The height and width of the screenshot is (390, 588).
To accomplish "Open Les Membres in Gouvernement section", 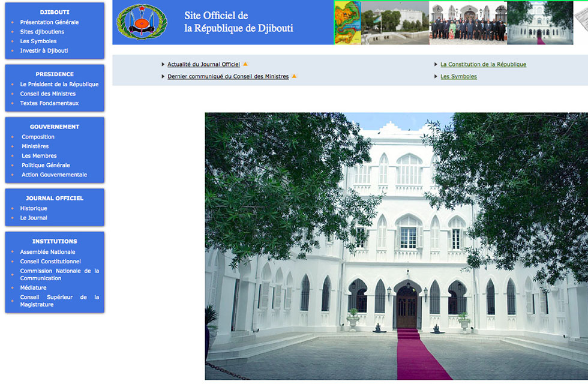I will [x=39, y=155].
